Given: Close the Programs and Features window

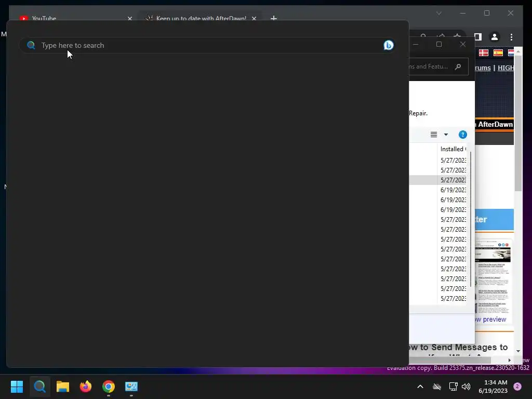Looking at the screenshot, I should coord(463,44).
